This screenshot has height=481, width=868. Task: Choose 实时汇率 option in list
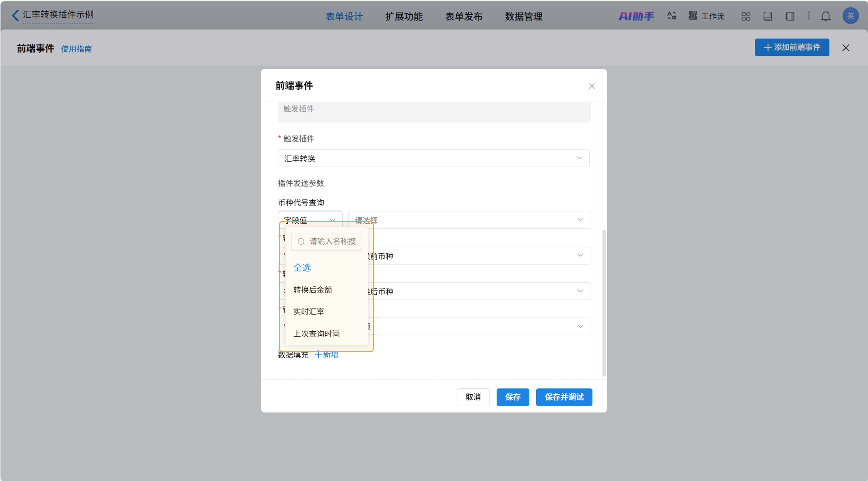(309, 312)
